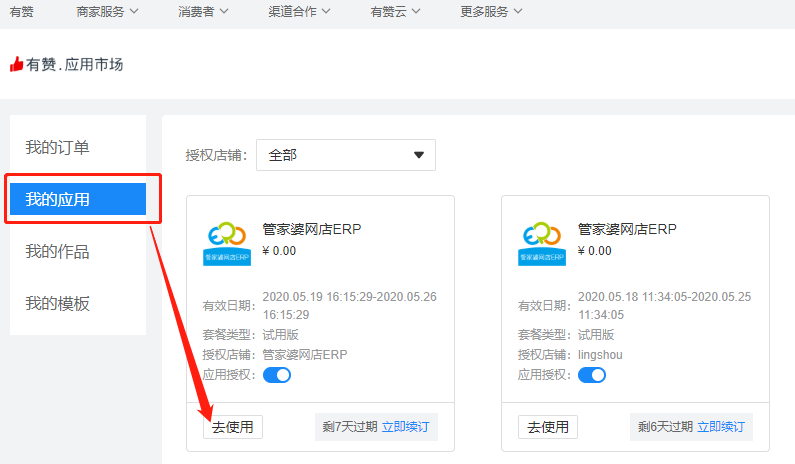The image size is (795, 464).
Task: Click 去使用 on the 7-day card
Action: (x=233, y=427)
